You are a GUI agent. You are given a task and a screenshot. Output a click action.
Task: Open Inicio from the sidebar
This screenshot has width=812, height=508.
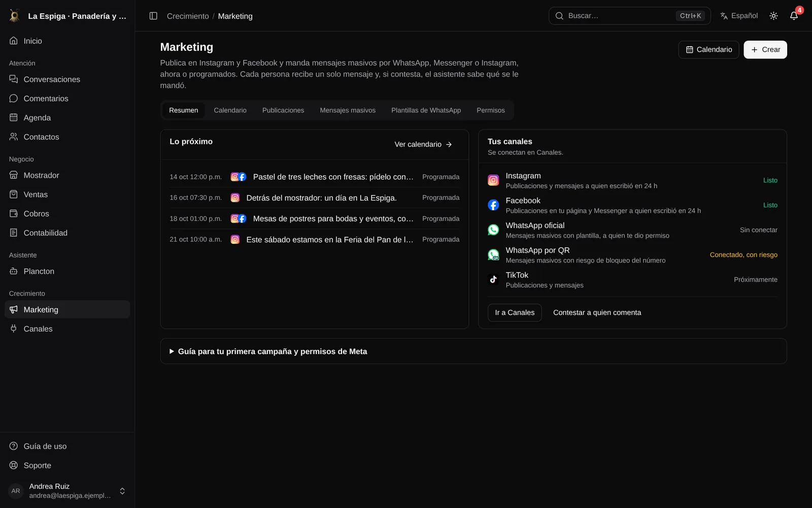[x=67, y=41]
